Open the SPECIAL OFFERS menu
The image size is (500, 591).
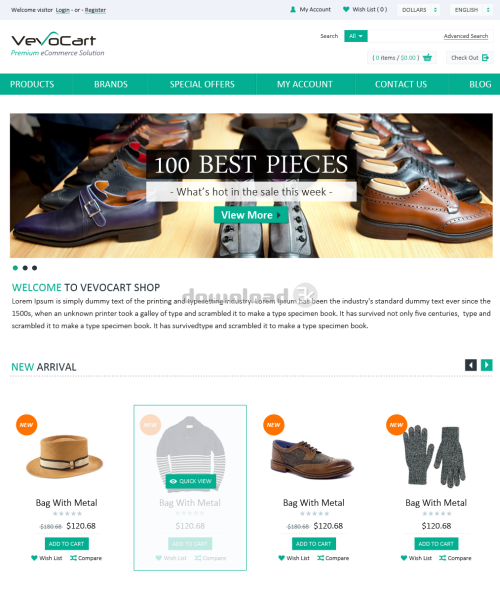pyautogui.click(x=202, y=84)
